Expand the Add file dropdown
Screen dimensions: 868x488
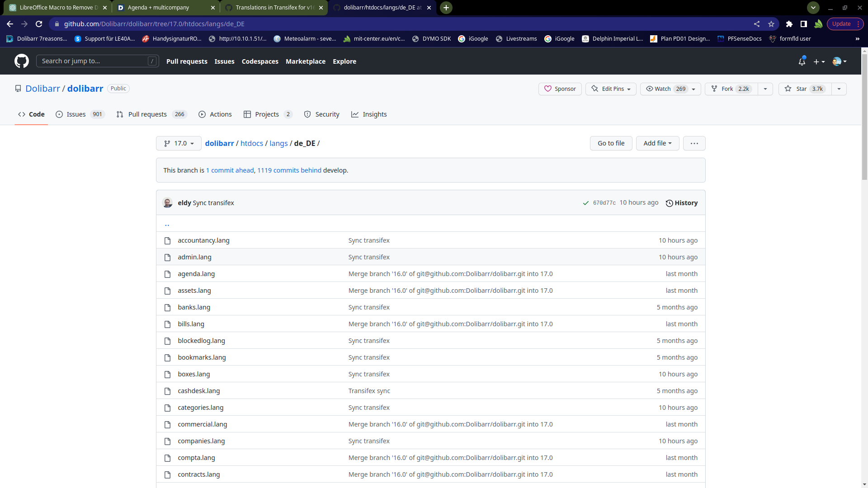pos(657,143)
